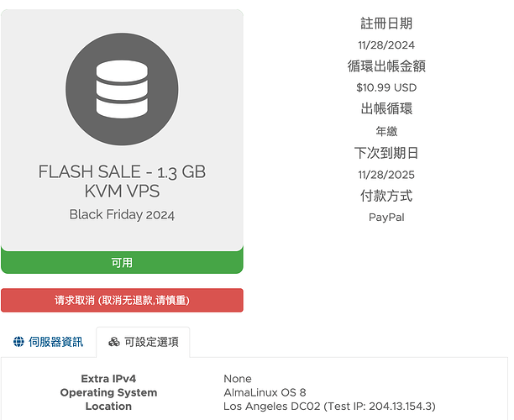
Task: Click the FLASH SALE 1.3 GB KVM VPS title
Action: click(x=122, y=181)
